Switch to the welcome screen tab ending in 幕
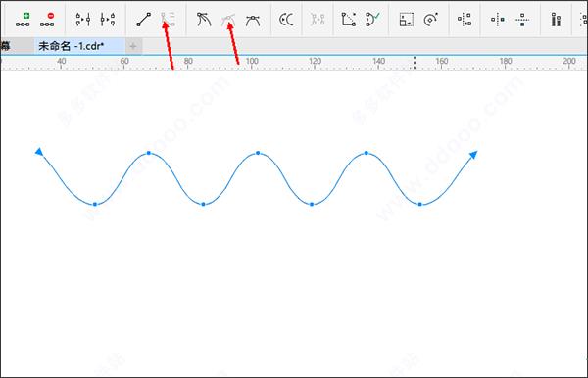The height and width of the screenshot is (378, 588). click(x=17, y=46)
